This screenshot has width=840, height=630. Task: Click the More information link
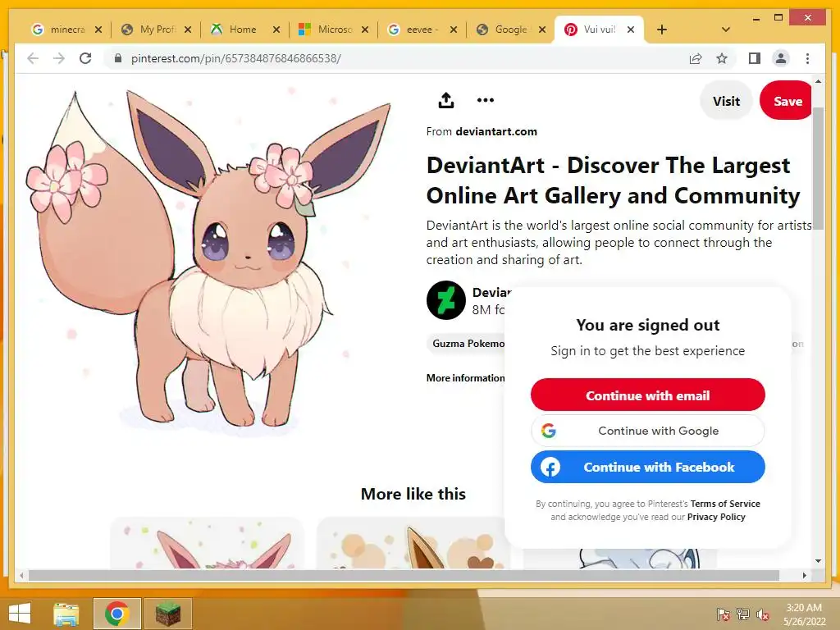pos(465,378)
